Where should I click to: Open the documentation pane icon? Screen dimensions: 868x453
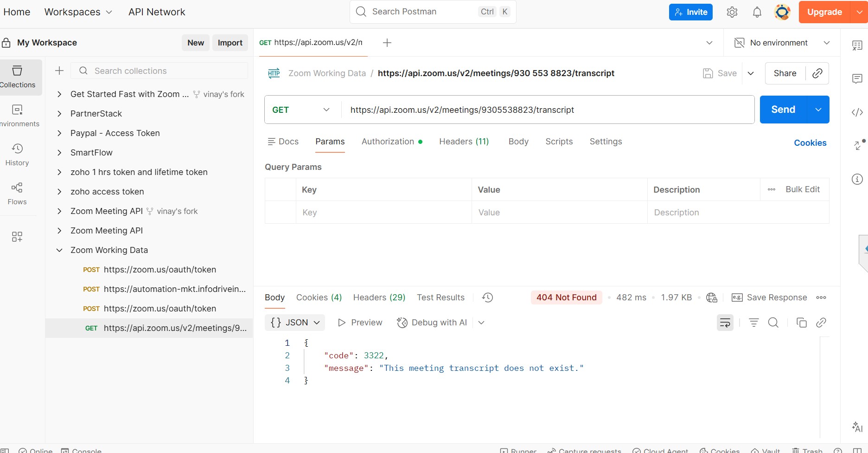click(x=857, y=45)
